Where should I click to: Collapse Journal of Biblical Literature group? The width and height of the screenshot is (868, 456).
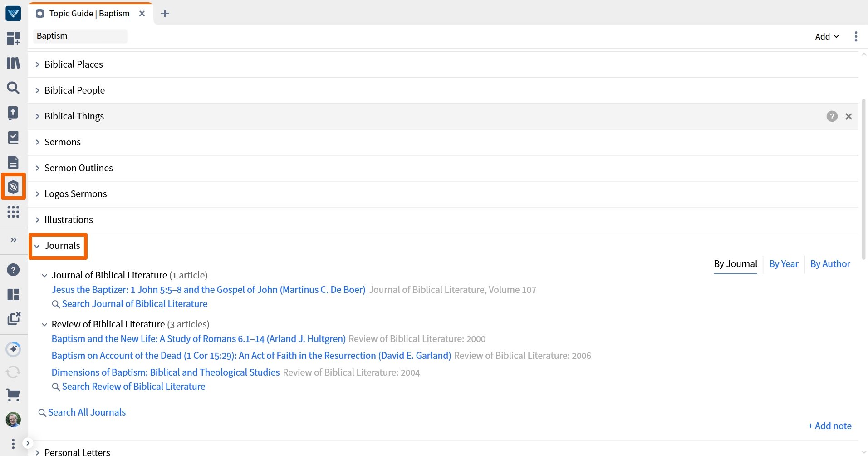(44, 276)
